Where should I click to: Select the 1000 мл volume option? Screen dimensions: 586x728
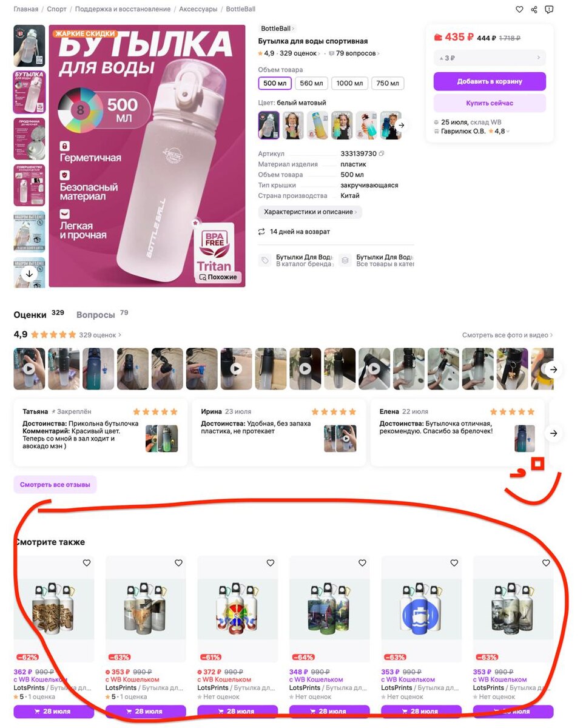click(x=349, y=84)
